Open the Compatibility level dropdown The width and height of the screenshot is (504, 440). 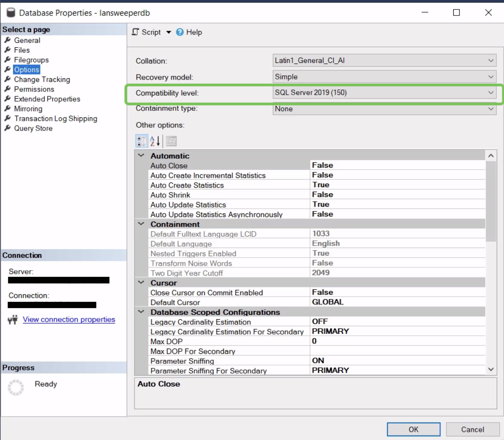tap(385, 93)
